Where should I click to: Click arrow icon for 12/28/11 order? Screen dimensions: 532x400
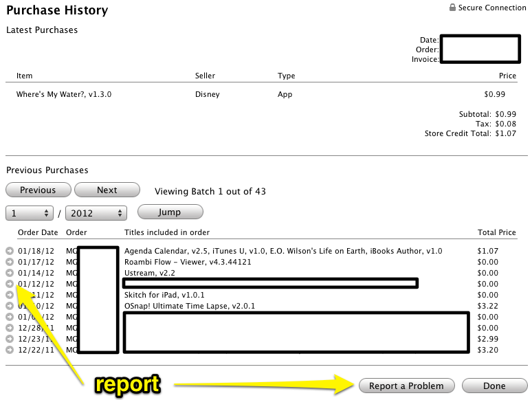[x=10, y=328]
